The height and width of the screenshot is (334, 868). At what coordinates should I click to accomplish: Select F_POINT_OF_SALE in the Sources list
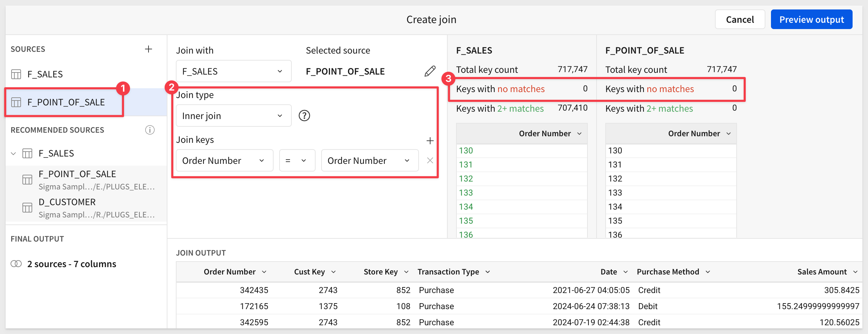(x=66, y=102)
